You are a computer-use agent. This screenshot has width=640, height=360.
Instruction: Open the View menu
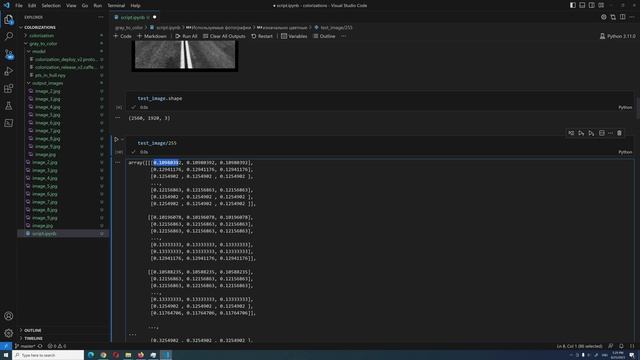[71, 6]
